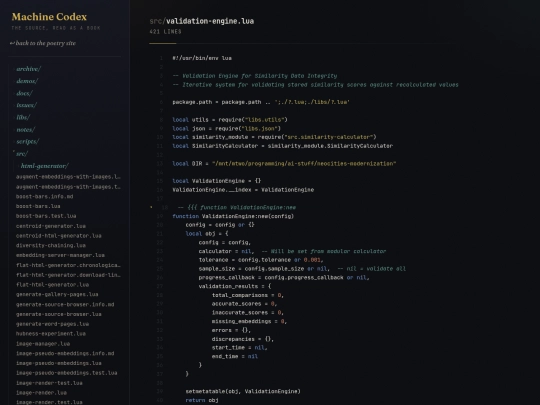Screen dimensions: 540x405
Task: Open boost-bars.info.md file
Action: pyautogui.click(x=44, y=196)
